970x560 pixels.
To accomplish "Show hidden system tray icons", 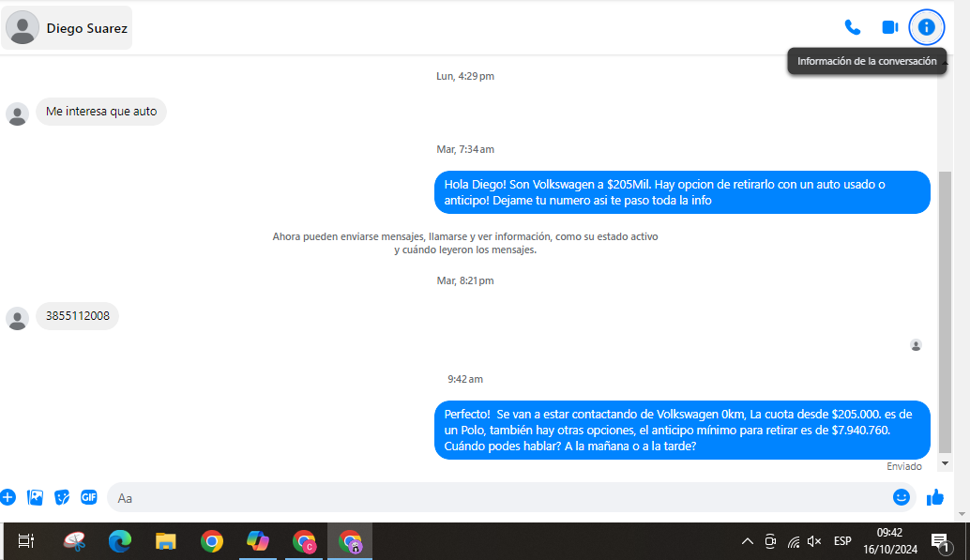I will 748,541.
